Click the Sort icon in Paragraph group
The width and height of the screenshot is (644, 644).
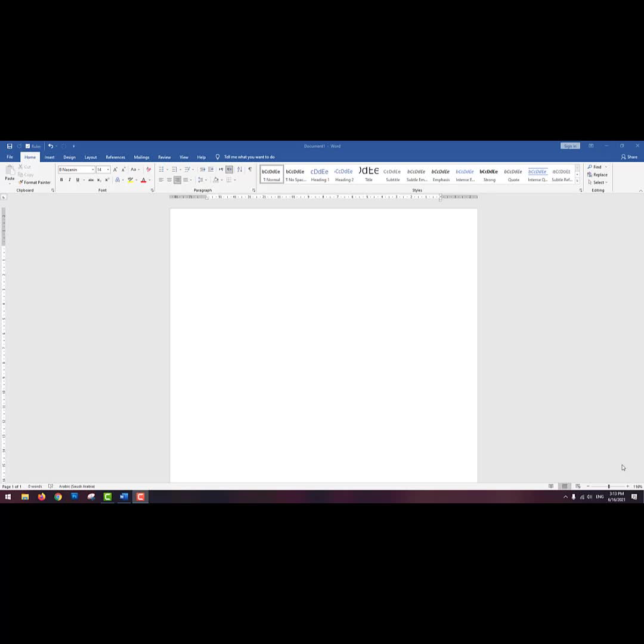(240, 169)
